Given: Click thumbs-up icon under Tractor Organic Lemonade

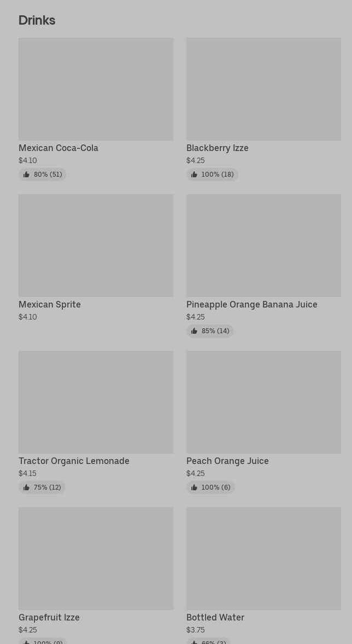Looking at the screenshot, I should pyautogui.click(x=26, y=488).
